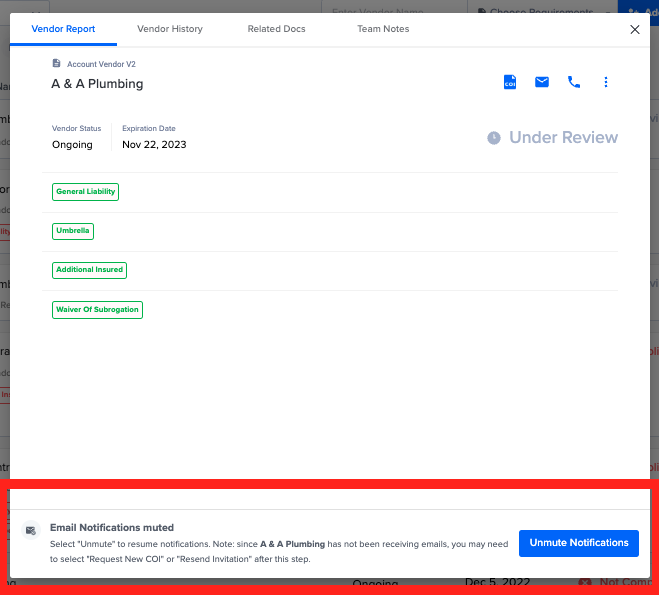This screenshot has width=659, height=595.
Task: Click the email envelope icon
Action: 542,82
